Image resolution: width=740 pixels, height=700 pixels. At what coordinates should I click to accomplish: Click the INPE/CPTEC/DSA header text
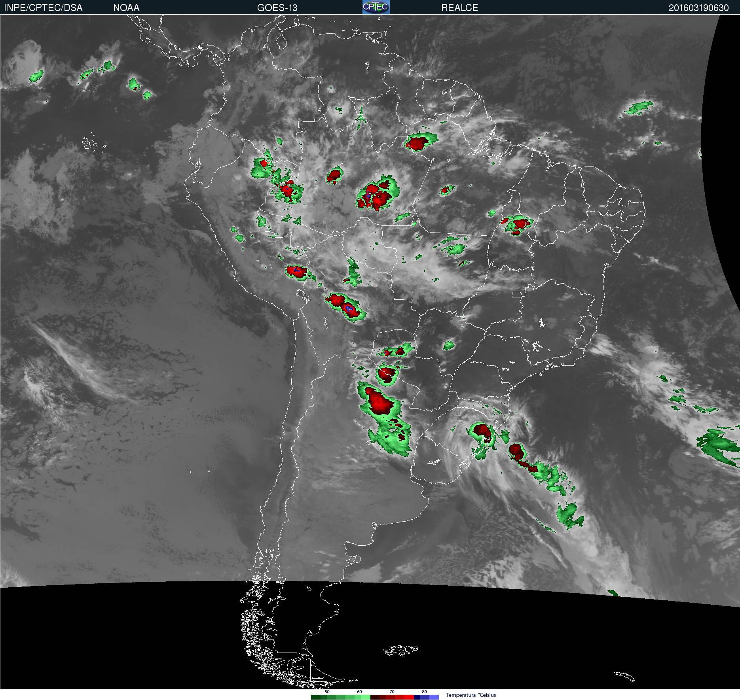pos(43,8)
